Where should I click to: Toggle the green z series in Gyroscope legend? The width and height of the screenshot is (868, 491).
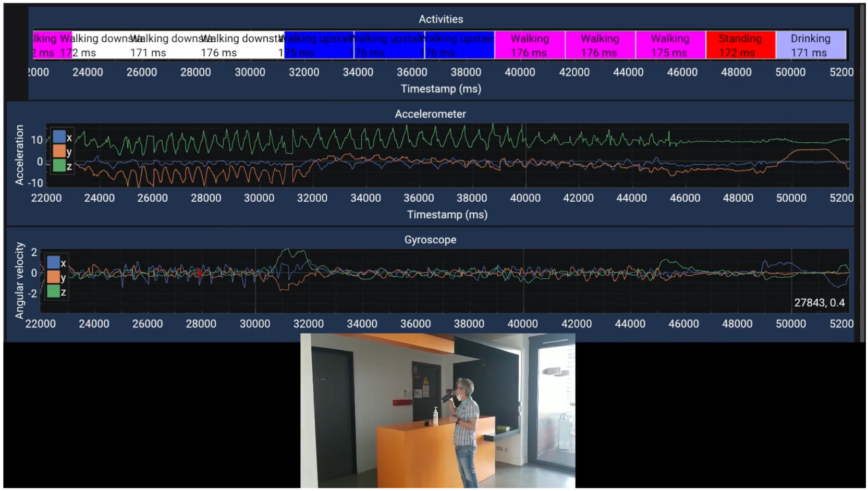click(x=53, y=291)
